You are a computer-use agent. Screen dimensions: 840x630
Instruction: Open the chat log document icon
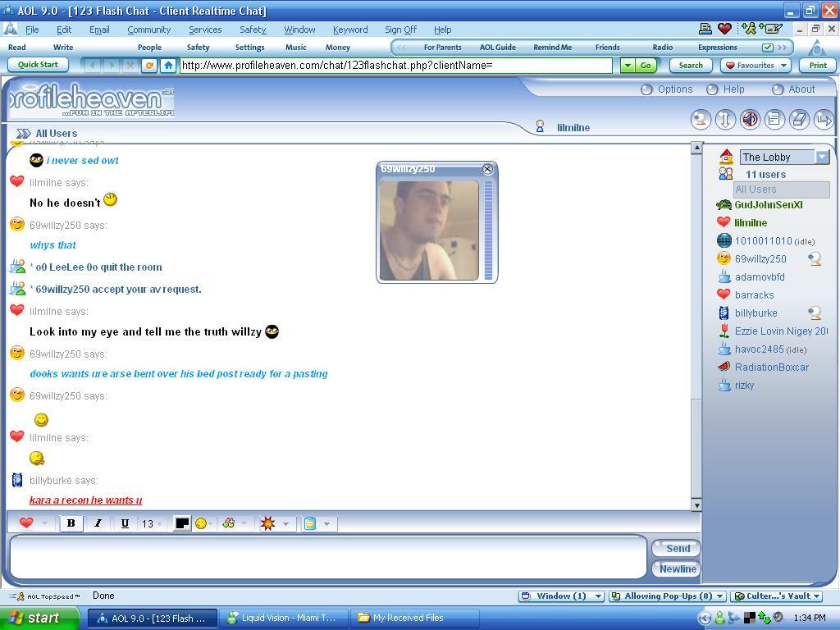[774, 120]
